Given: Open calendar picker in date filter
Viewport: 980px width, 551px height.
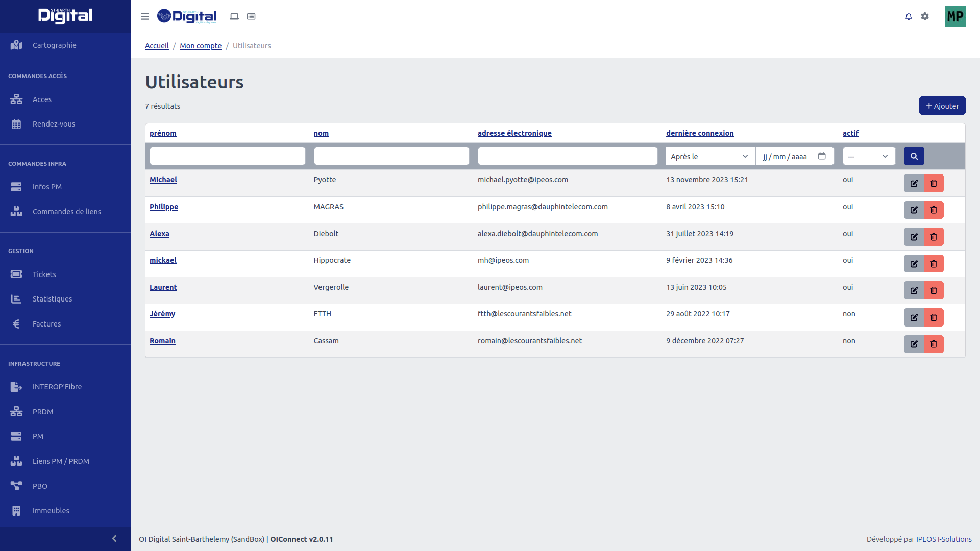Looking at the screenshot, I should pos(822,156).
